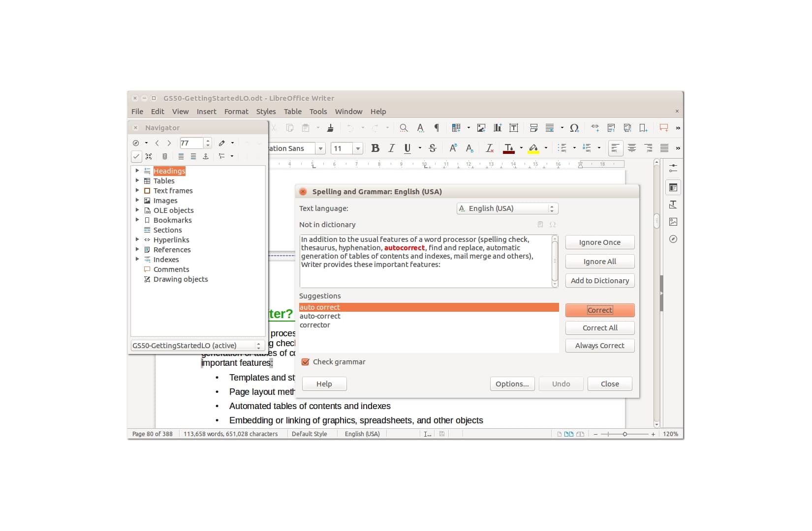Toggle Justified alignment
Screen dimensions: 812x531
pos(664,148)
